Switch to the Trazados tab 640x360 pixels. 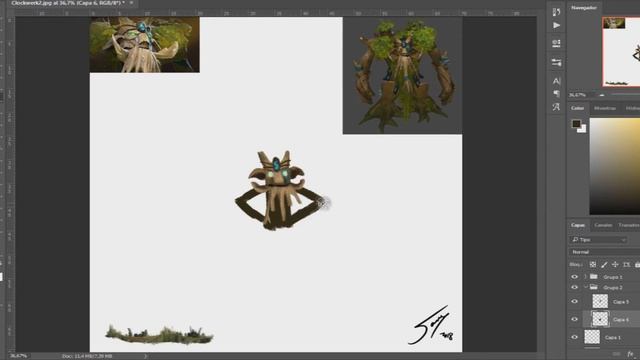629,225
